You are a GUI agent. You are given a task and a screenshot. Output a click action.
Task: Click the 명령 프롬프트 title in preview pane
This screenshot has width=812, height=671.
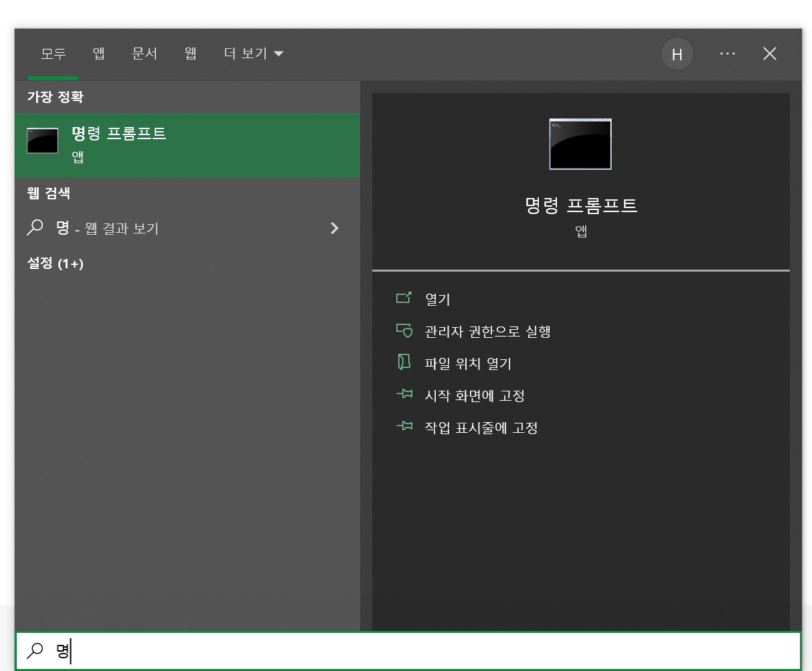tap(581, 205)
